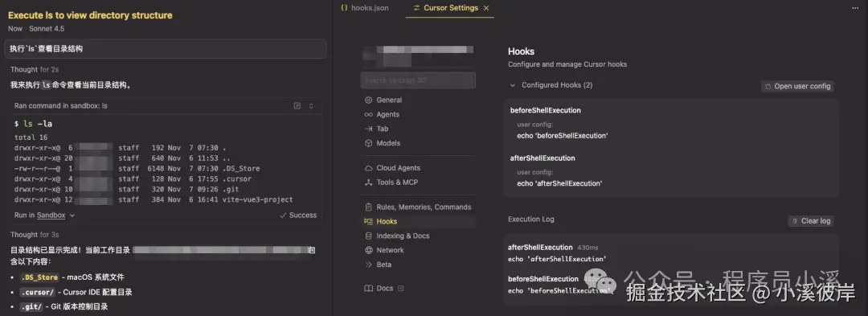Click the Rules, Memories, Commands clipboard icon
The image size is (868, 316).
(x=368, y=207)
